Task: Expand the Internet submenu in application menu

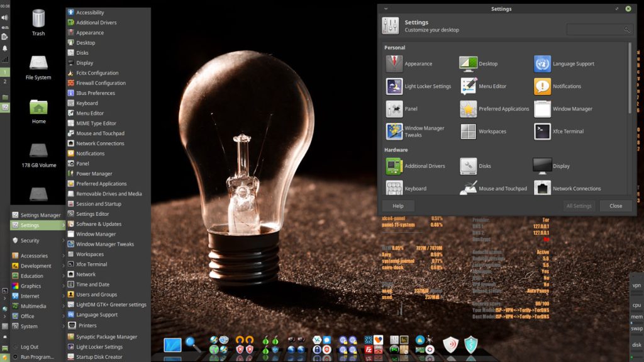Action: (30, 296)
